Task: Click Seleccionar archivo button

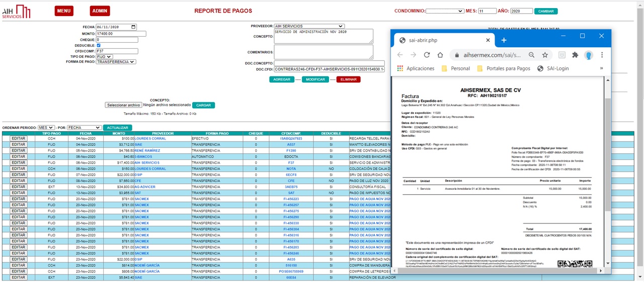Action: pos(123,105)
